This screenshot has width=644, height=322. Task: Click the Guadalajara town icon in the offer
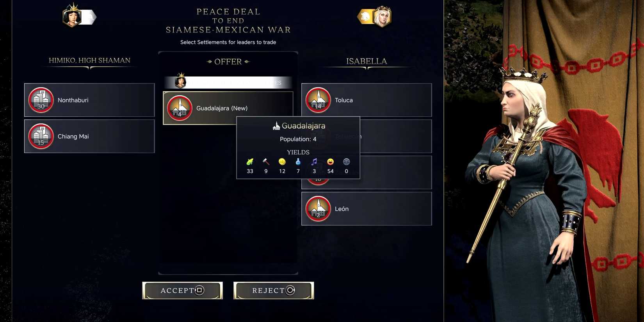pyautogui.click(x=180, y=108)
